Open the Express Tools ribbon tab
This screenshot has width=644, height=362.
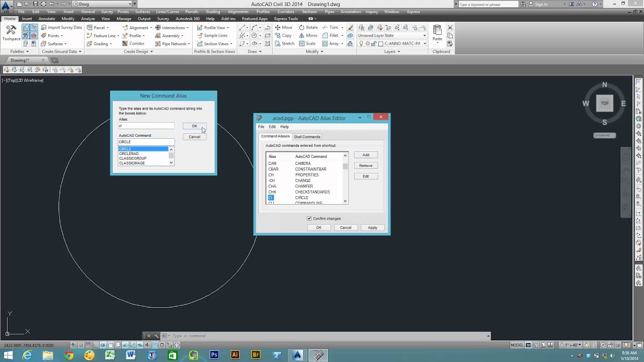[x=286, y=19]
